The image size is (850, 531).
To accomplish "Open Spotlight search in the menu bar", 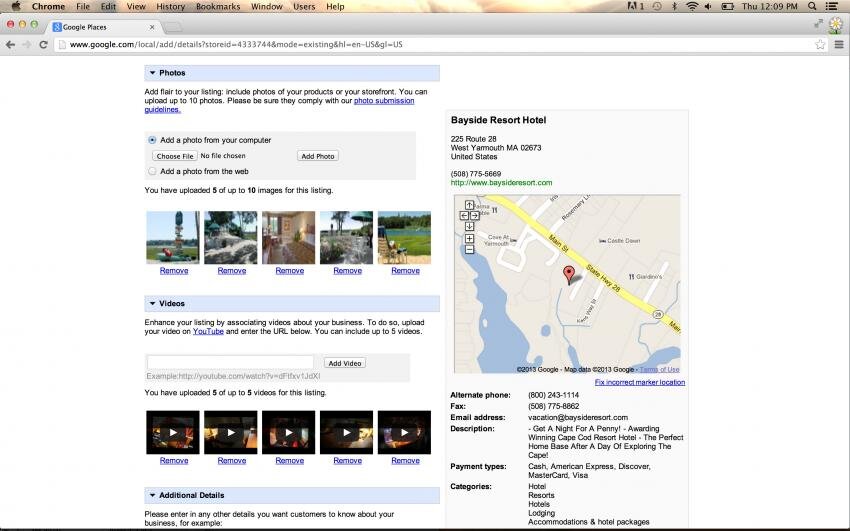I will click(x=812, y=6).
